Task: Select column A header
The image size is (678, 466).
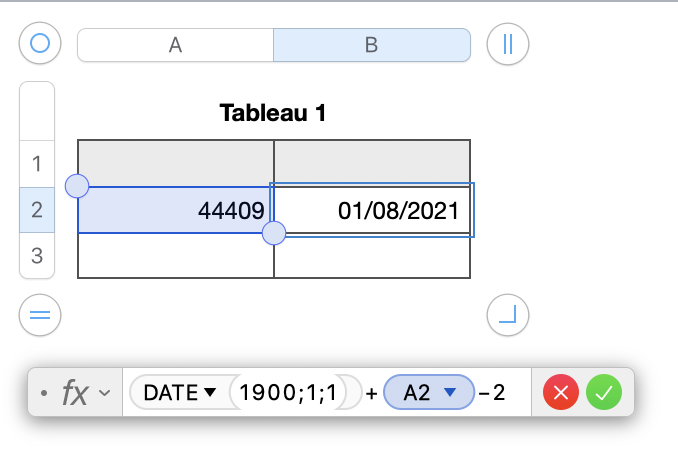Action: (x=175, y=45)
